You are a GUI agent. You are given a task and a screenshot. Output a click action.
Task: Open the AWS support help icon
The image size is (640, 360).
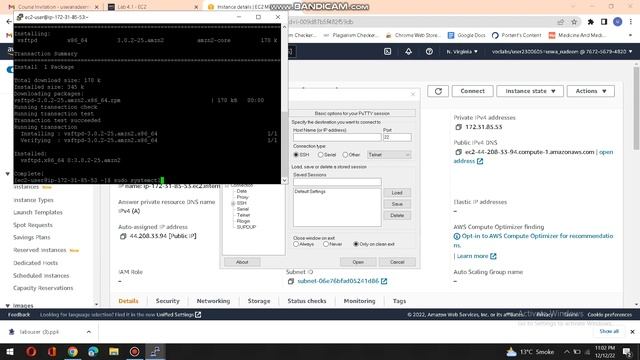pos(429,51)
